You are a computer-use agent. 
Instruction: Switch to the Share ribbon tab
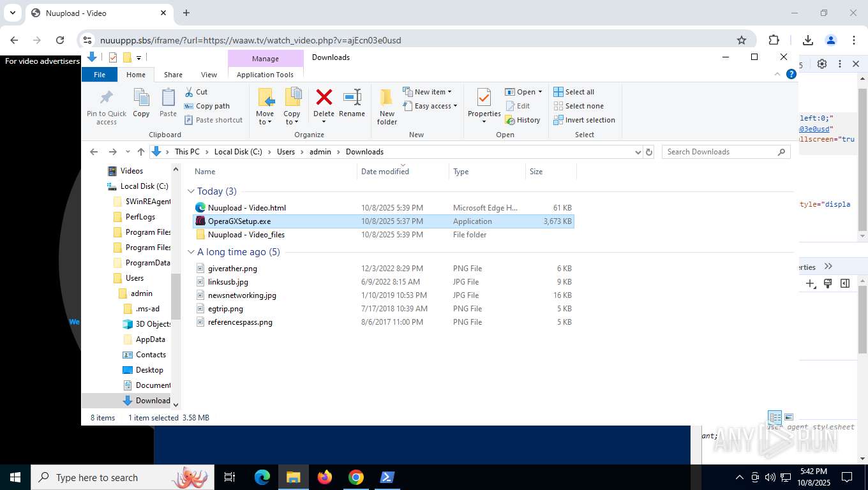(173, 75)
